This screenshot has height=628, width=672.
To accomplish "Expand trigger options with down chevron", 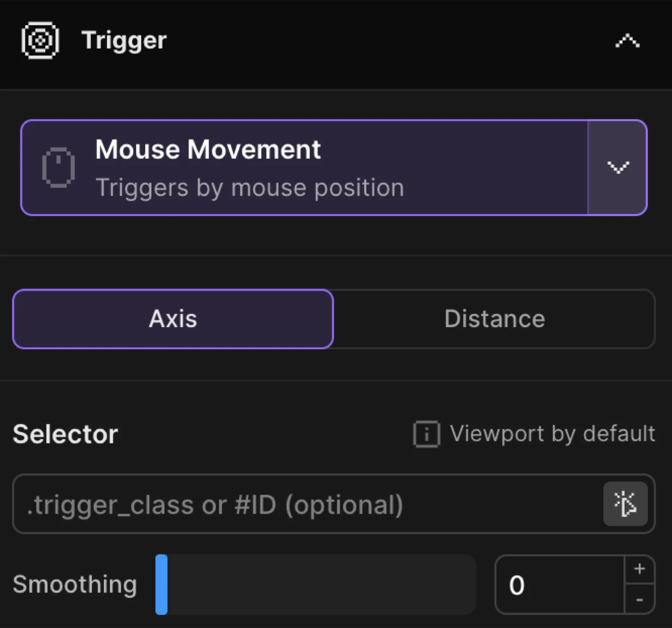I will click(x=618, y=167).
